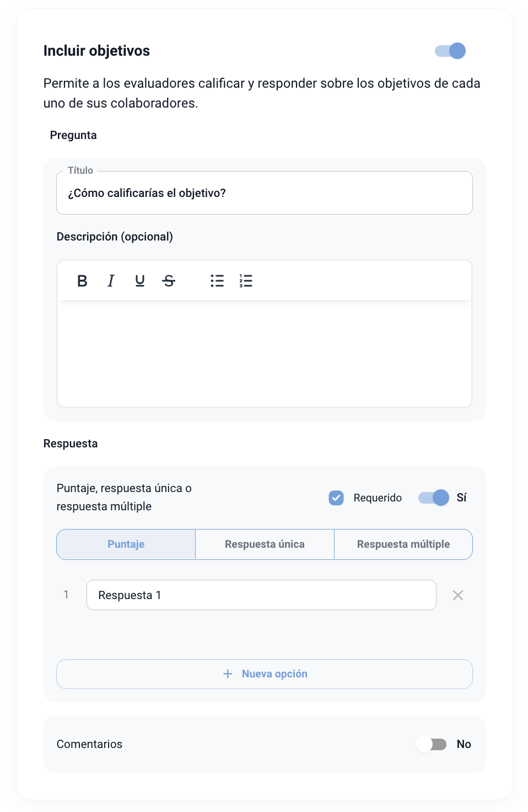Focus the Título input field

265,193
